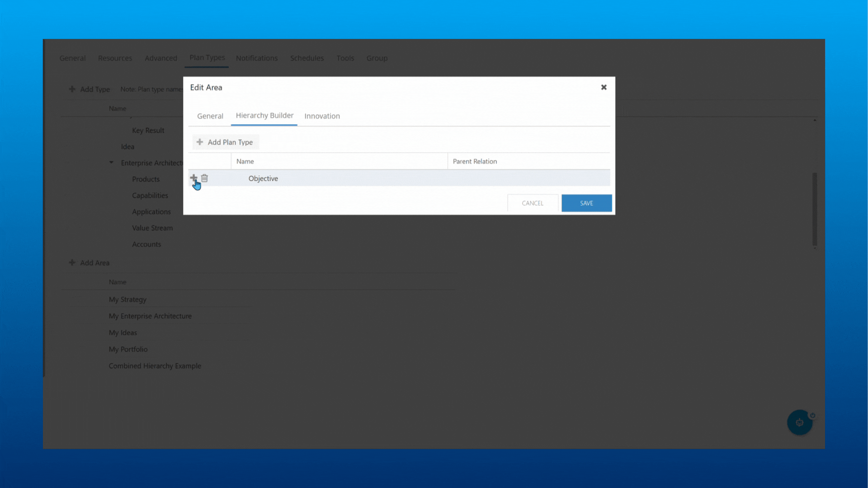The width and height of the screenshot is (868, 488).
Task: Select the Idea plan type
Action: (127, 147)
